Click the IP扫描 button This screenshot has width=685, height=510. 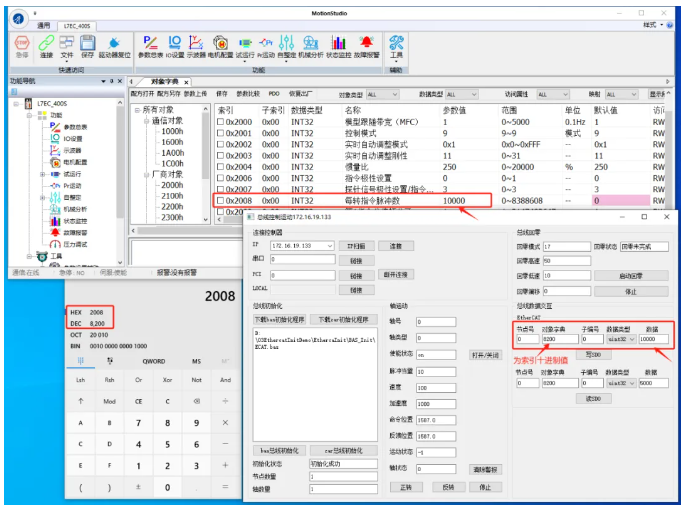pyautogui.click(x=356, y=246)
